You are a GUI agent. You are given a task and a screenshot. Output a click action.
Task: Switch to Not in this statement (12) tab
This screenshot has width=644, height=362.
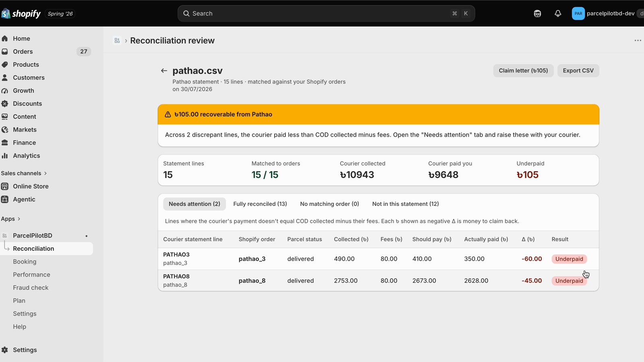405,204
